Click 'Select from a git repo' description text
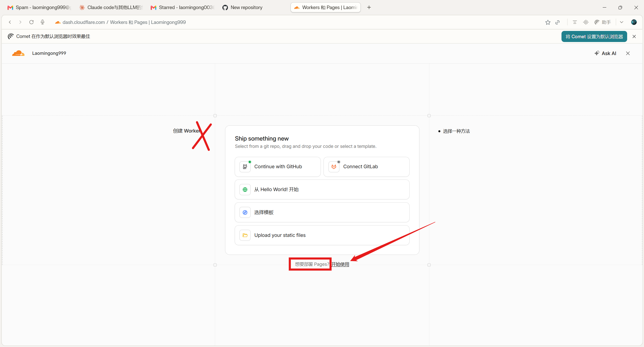The image size is (644, 347). pyautogui.click(x=306, y=146)
